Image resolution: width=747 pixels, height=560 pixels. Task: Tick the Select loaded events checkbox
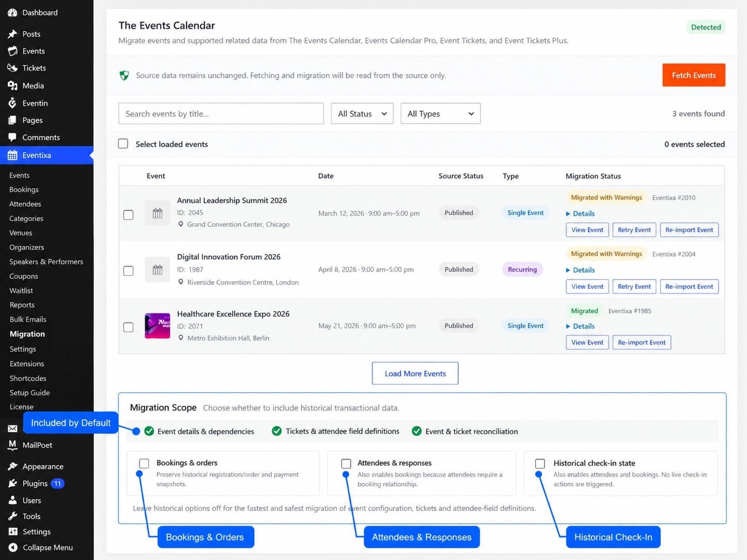coord(123,144)
